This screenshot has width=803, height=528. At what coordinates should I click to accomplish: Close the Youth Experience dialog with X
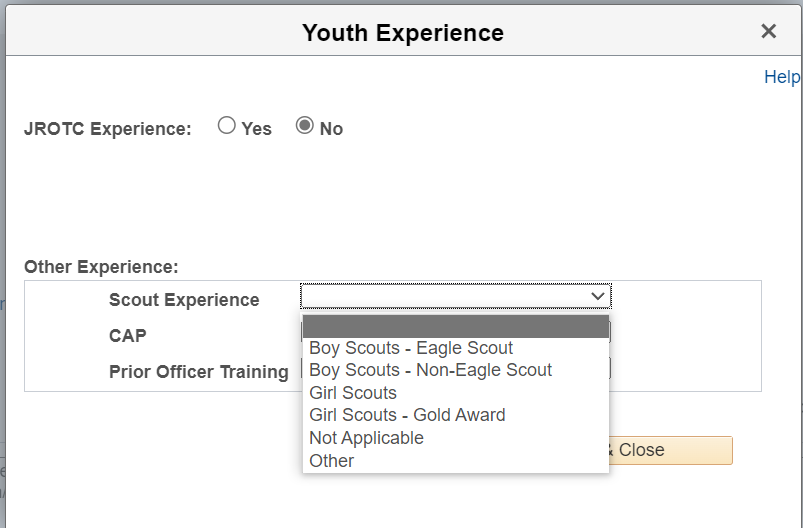768,31
